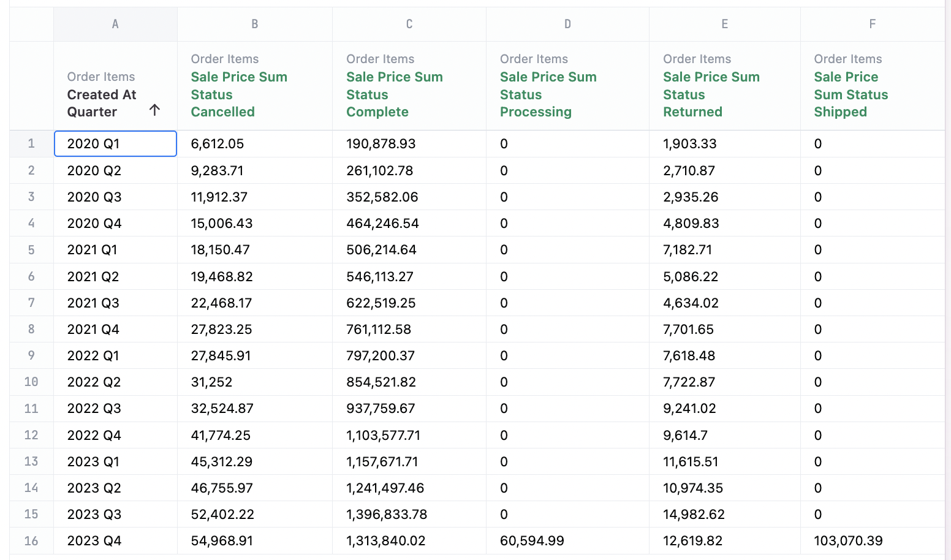Viewport: 951px width, 560px height.
Task: Select column A header letter
Action: pos(115,25)
